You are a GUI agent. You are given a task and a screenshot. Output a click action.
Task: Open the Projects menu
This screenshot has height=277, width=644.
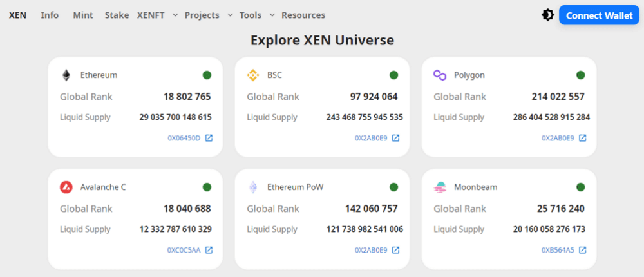202,15
